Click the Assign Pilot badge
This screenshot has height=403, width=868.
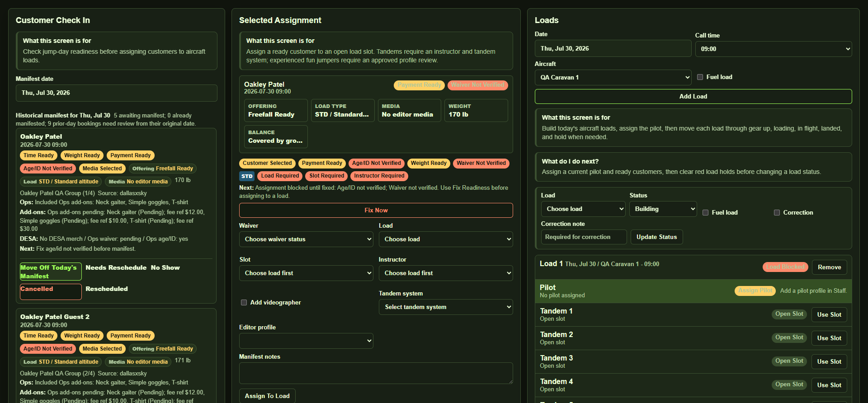(x=755, y=291)
